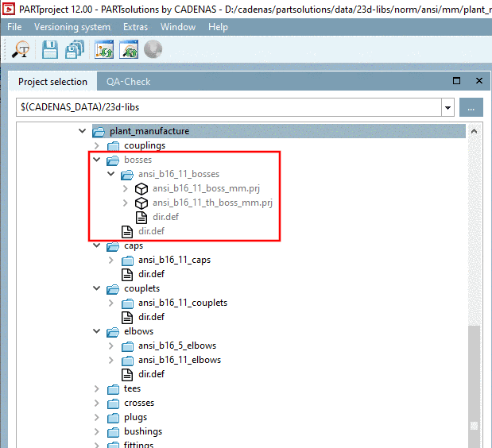Click the document icon of dir.def under ansi_b16_11_bosses
Image resolution: width=492 pixels, height=448 pixels.
click(141, 218)
